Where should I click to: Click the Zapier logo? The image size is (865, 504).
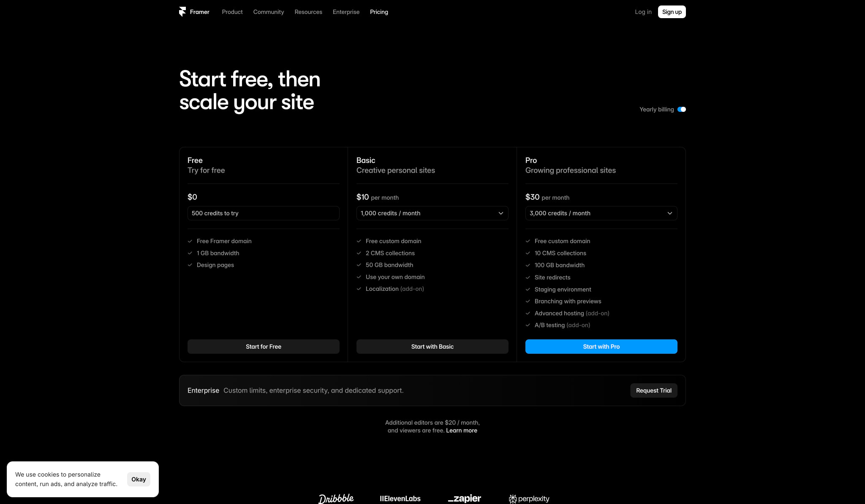(464, 499)
